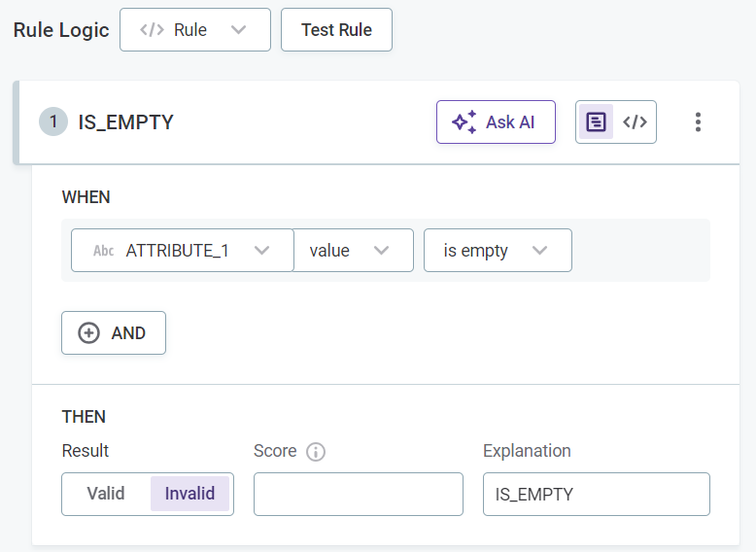Switch to the form editor view icon
756x552 pixels.
(x=597, y=122)
